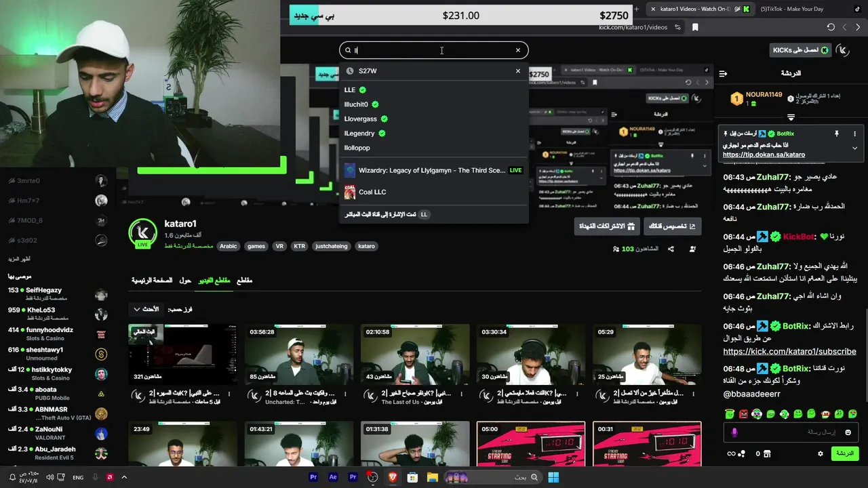The height and width of the screenshot is (488, 868).
Task: Reload the page using the refresh icon
Action: 831,27
